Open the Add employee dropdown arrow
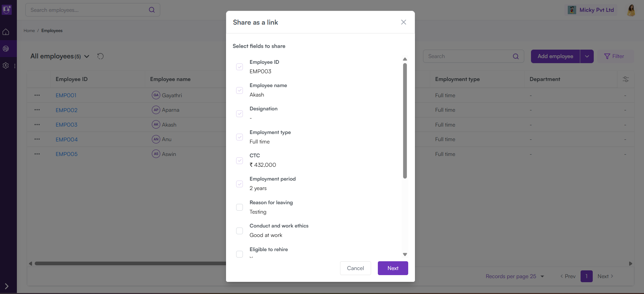 tap(587, 56)
